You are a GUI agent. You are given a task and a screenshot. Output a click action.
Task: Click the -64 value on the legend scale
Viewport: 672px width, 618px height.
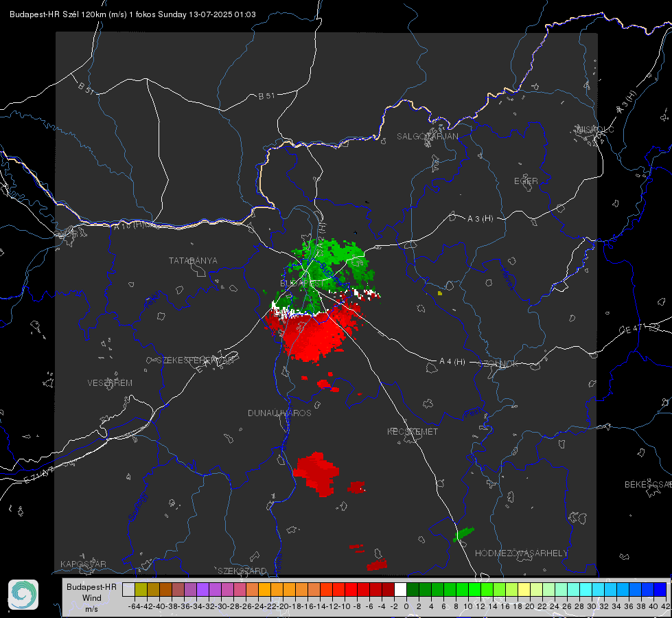[x=135, y=606]
